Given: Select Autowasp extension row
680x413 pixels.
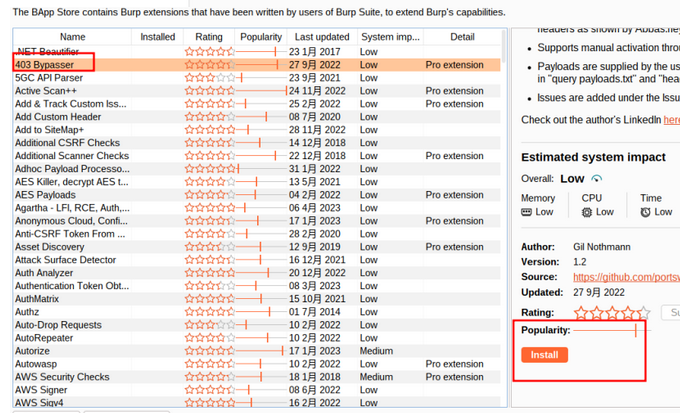Looking at the screenshot, I should (x=257, y=364).
